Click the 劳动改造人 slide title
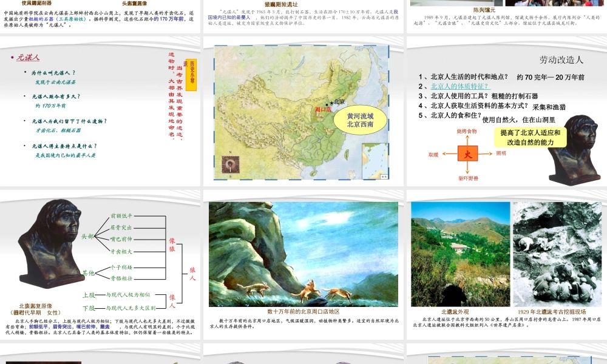The width and height of the screenshot is (607, 364). point(561,60)
